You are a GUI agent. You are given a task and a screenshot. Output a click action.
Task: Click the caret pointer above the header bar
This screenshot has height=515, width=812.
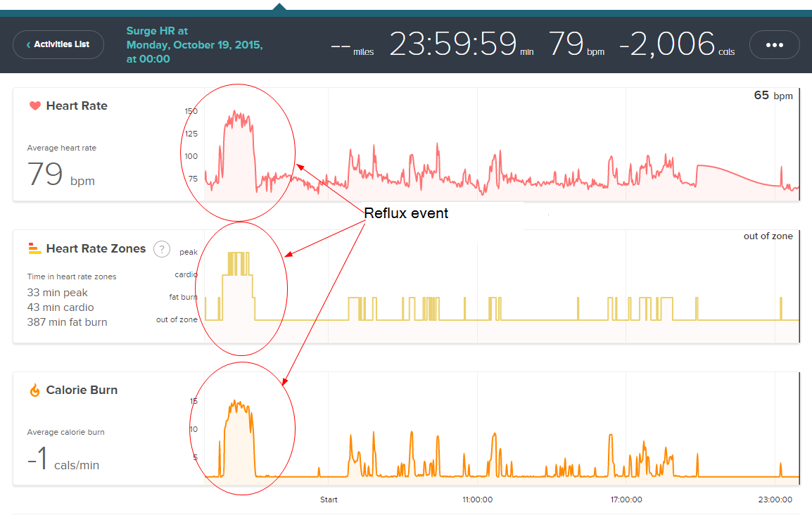pos(279,6)
